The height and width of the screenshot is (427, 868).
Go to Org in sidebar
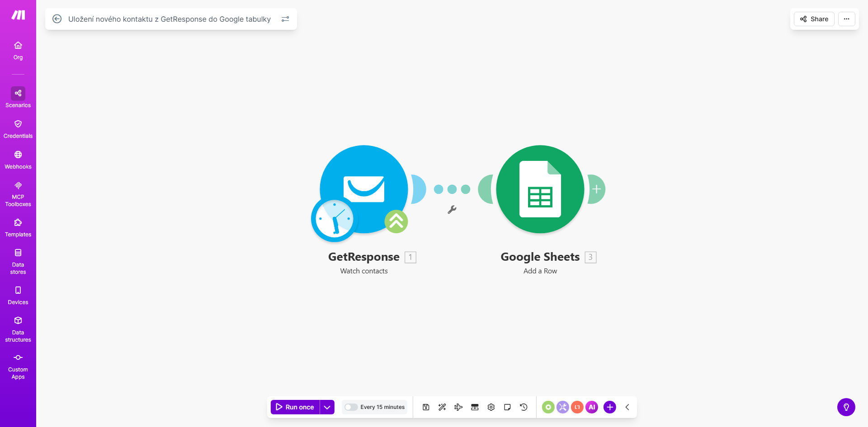(18, 51)
